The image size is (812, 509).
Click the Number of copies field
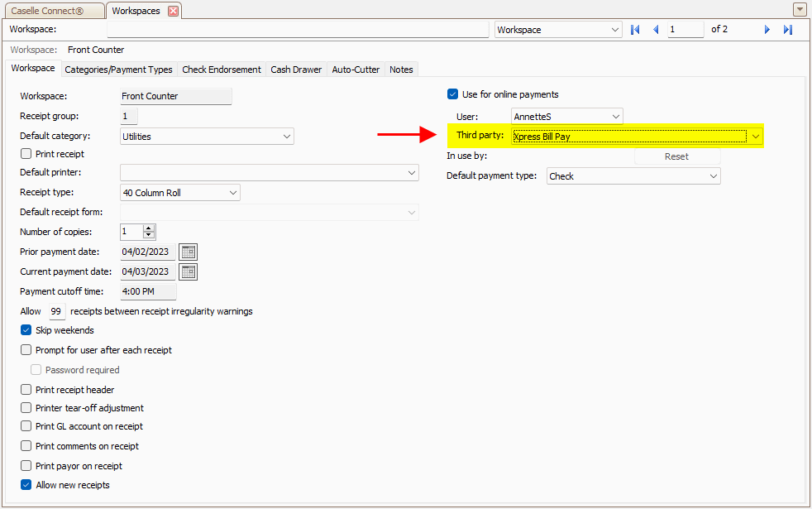point(131,232)
